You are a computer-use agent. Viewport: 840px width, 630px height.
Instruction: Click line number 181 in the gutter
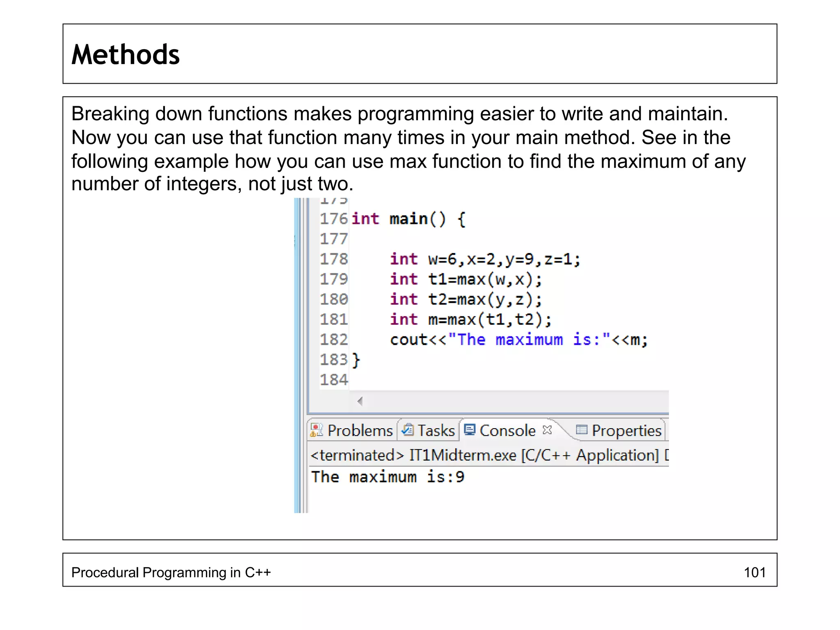point(334,319)
